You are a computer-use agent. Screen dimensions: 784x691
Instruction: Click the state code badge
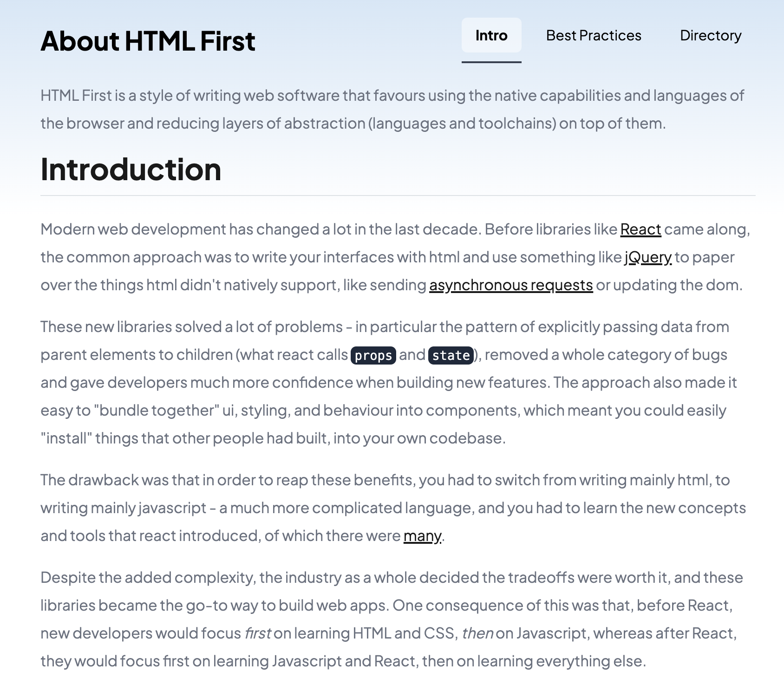pyautogui.click(x=451, y=355)
